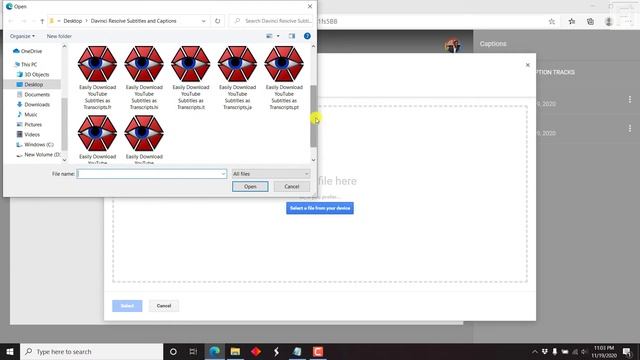Open Cortana from the taskbar
The height and width of the screenshot is (360, 640).
click(173, 351)
